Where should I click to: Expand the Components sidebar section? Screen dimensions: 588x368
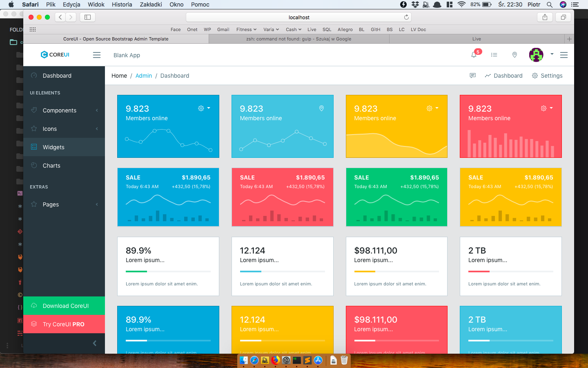pos(64,110)
